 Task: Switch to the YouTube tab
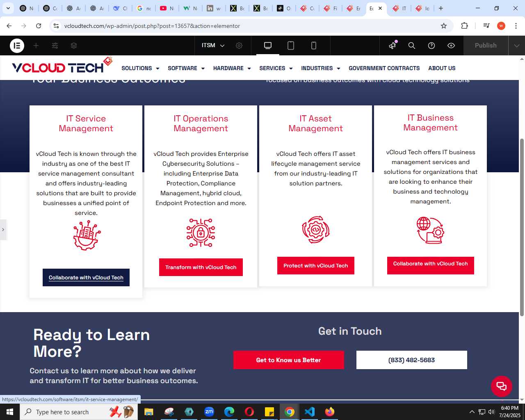[x=167, y=8]
